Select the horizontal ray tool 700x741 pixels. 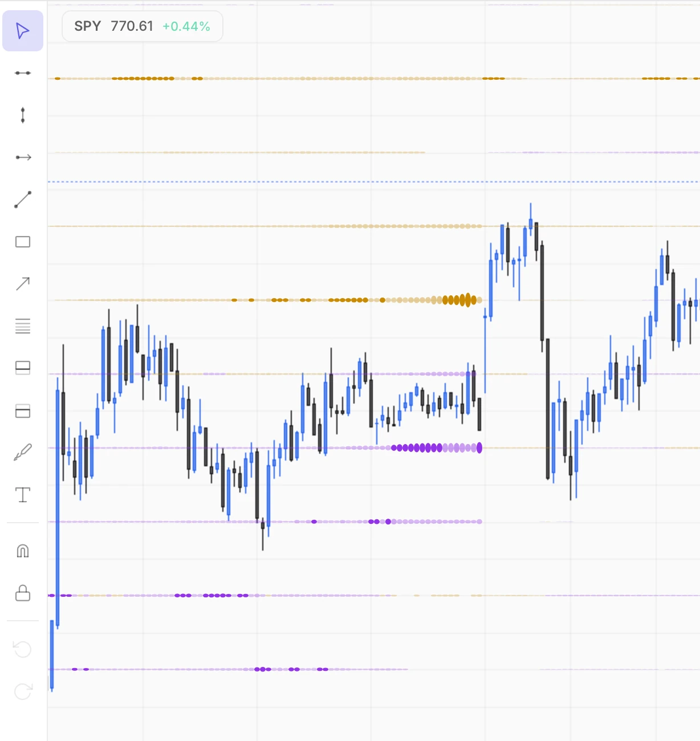23,157
